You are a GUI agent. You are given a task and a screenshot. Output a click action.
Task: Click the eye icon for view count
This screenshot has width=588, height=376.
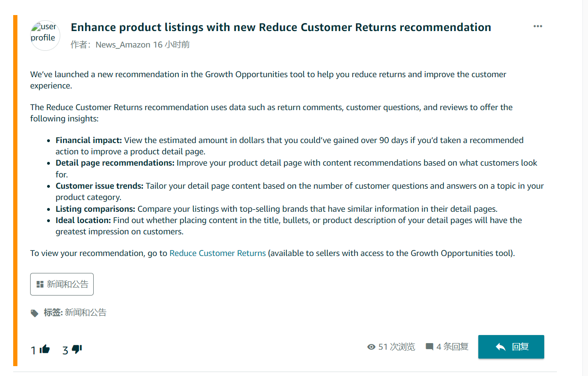371,347
